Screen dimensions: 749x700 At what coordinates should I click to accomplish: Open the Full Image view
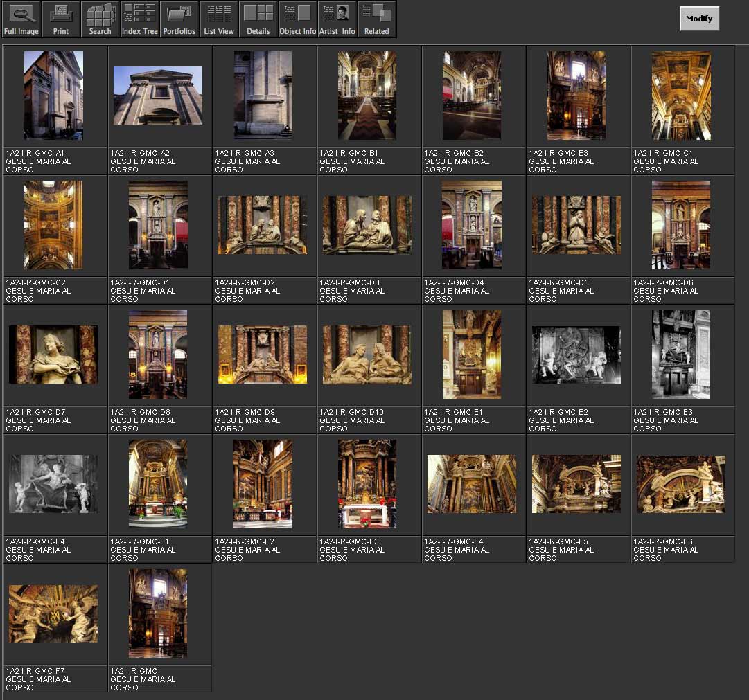coord(21,19)
